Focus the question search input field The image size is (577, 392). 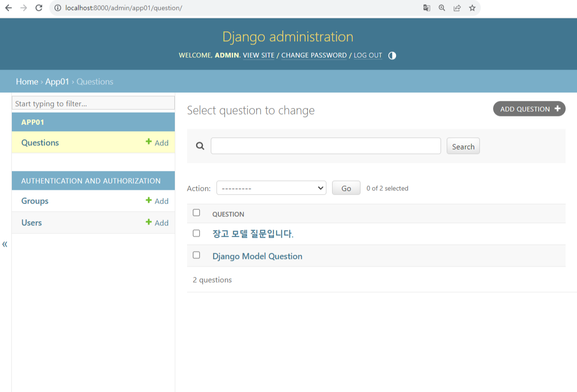[x=326, y=146]
